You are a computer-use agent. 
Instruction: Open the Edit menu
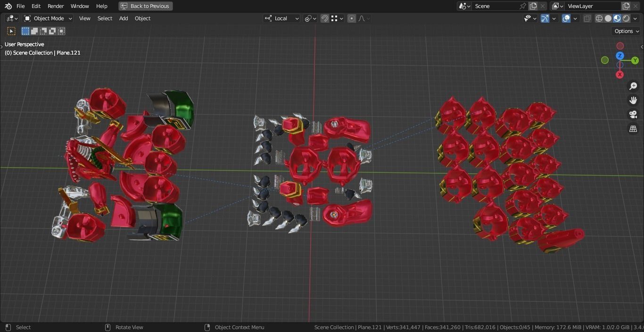pyautogui.click(x=36, y=6)
